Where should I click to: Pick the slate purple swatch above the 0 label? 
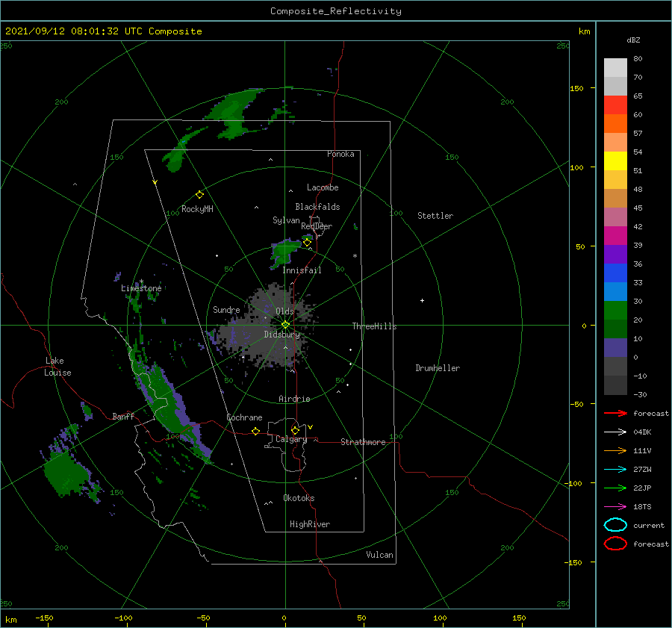(x=615, y=348)
